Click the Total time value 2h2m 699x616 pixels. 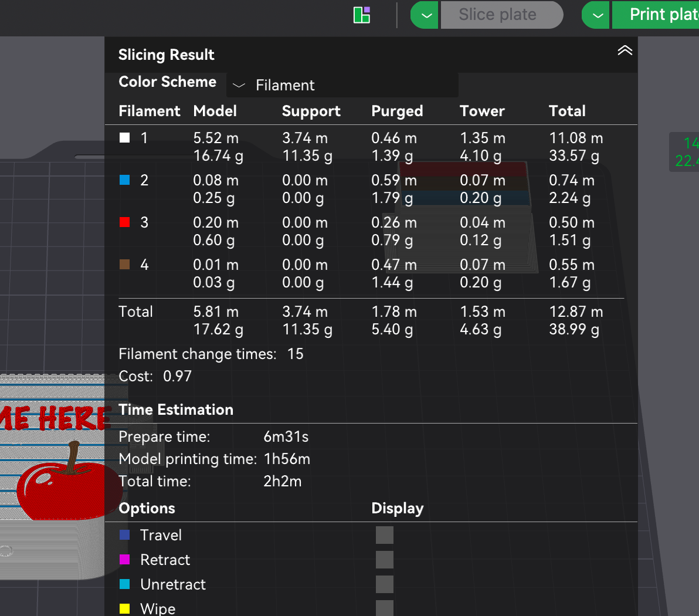coord(282,481)
